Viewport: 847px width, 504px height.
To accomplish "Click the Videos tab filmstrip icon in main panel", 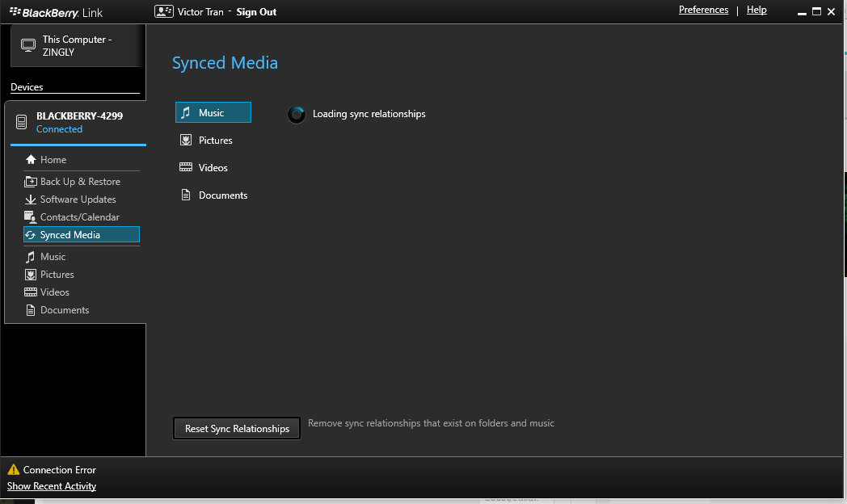I will tap(186, 167).
